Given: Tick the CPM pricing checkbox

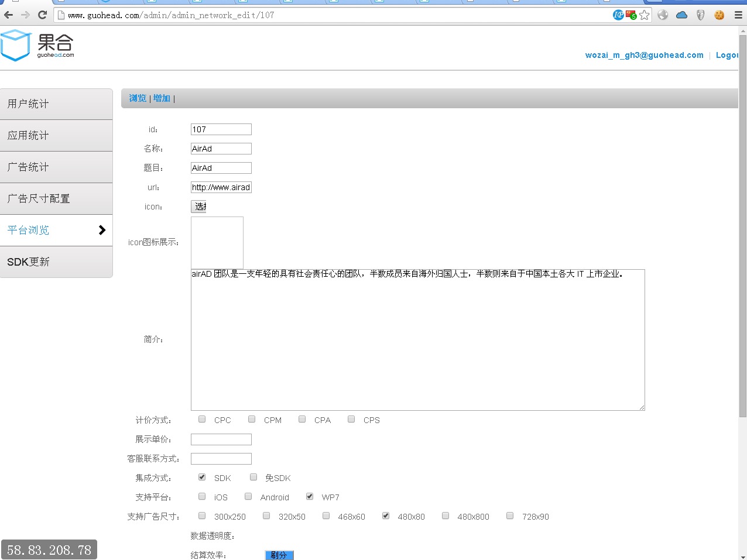Looking at the screenshot, I should click(x=252, y=419).
